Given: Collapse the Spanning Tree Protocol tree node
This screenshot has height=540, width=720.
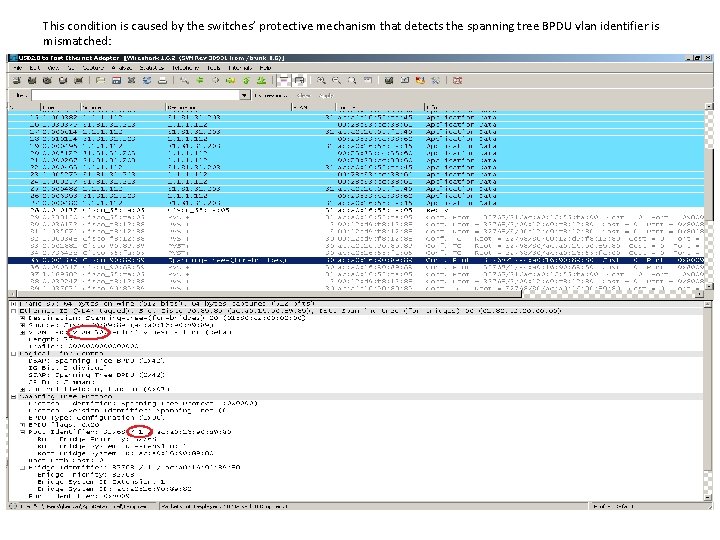Looking at the screenshot, I should tap(13, 396).
